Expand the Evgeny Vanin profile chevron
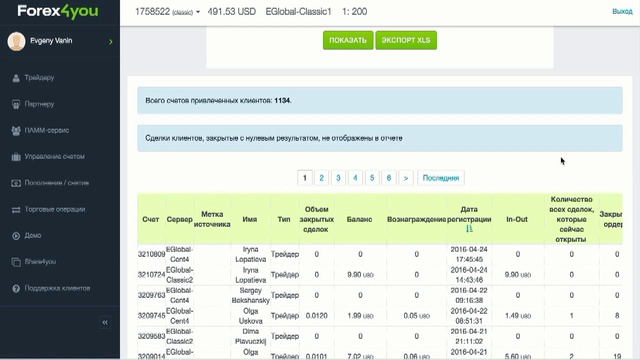 click(x=111, y=42)
